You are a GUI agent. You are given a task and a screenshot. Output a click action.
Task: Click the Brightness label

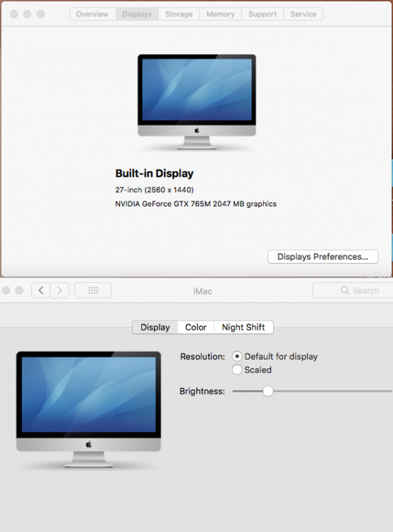[202, 391]
